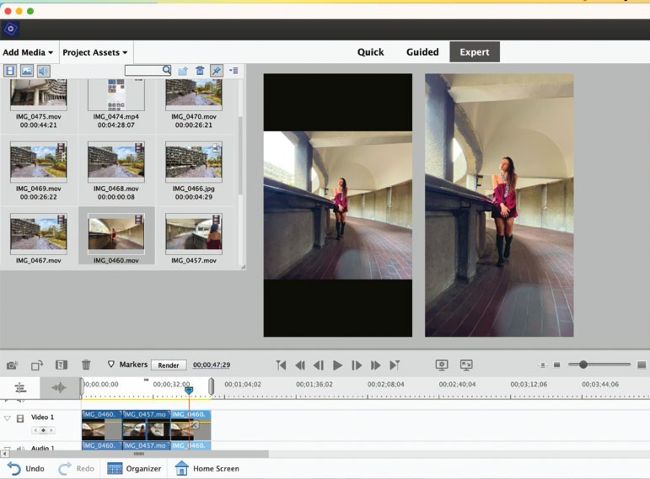The height and width of the screenshot is (479, 650).
Task: Open the assets panel options menu icon
Action: pyautogui.click(x=233, y=71)
